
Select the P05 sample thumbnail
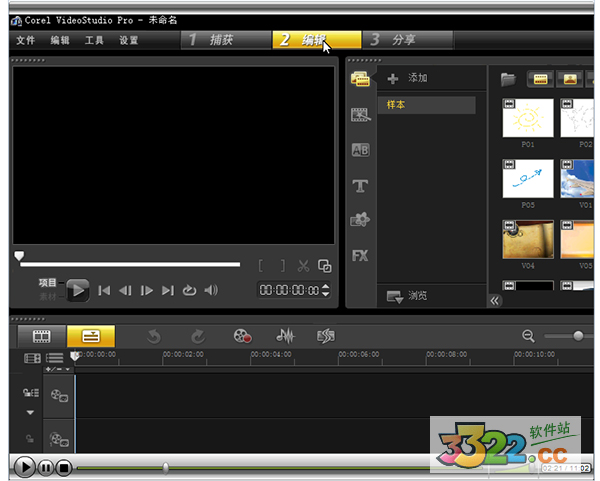[x=527, y=179]
